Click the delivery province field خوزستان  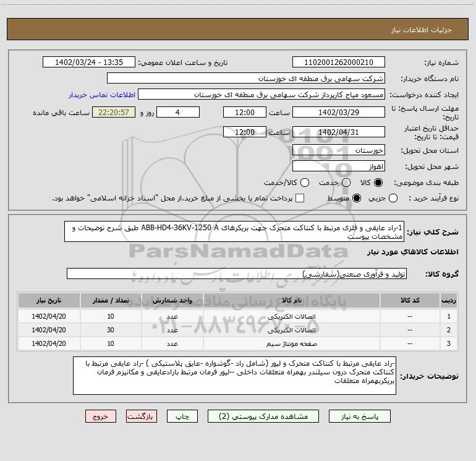[339, 150]
